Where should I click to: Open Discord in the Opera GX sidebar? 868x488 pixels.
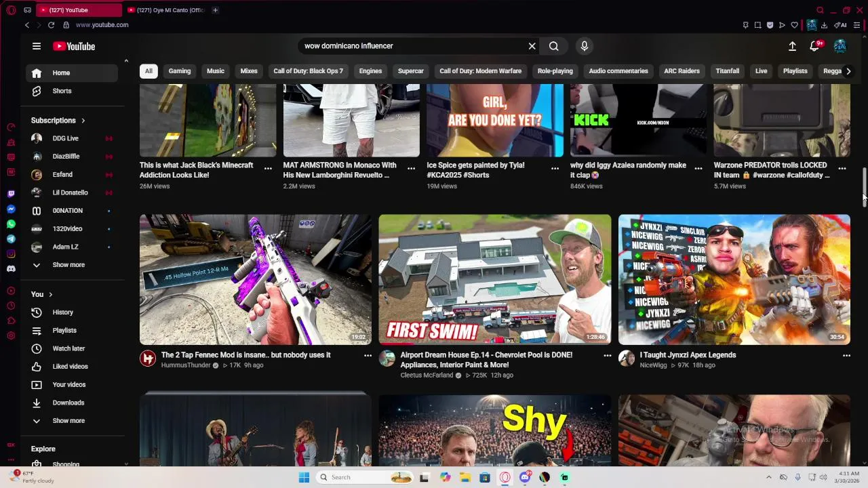pos(11,269)
